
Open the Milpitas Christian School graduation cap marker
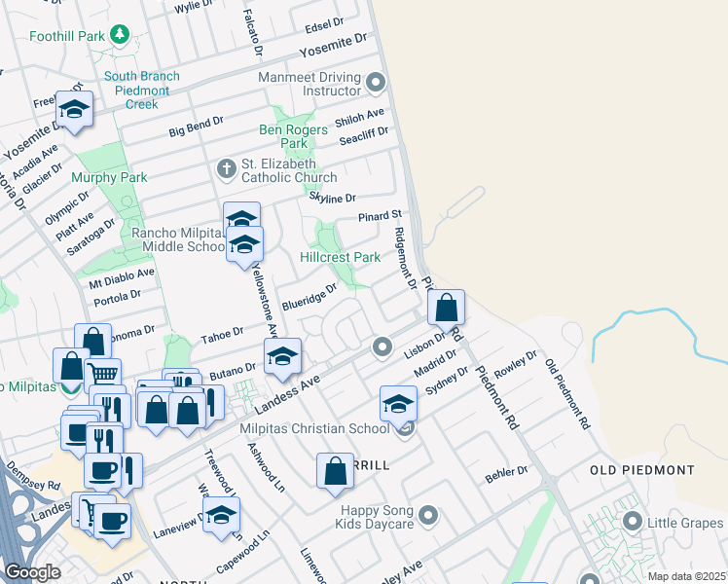click(x=398, y=407)
